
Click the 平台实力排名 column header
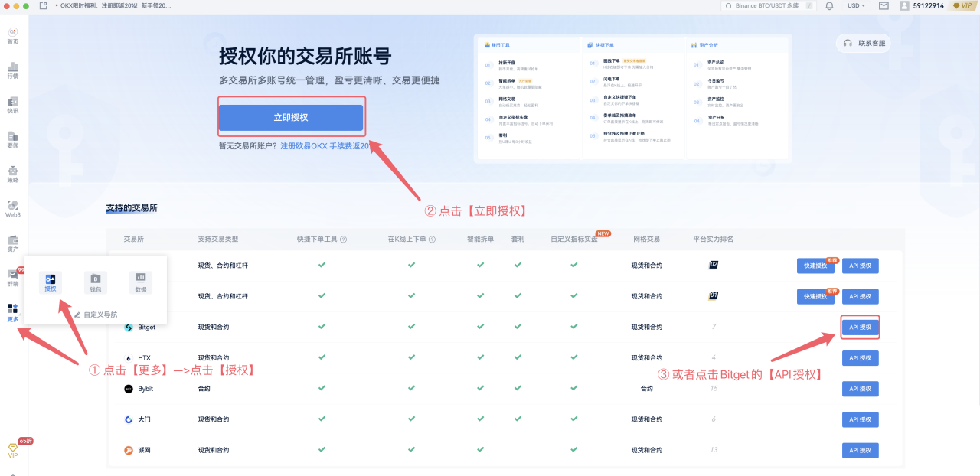[713, 240]
